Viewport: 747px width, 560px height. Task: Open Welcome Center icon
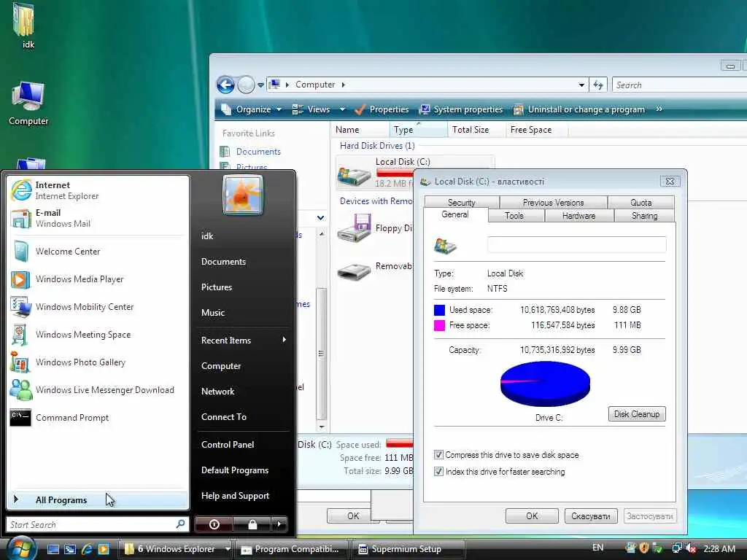point(21,252)
